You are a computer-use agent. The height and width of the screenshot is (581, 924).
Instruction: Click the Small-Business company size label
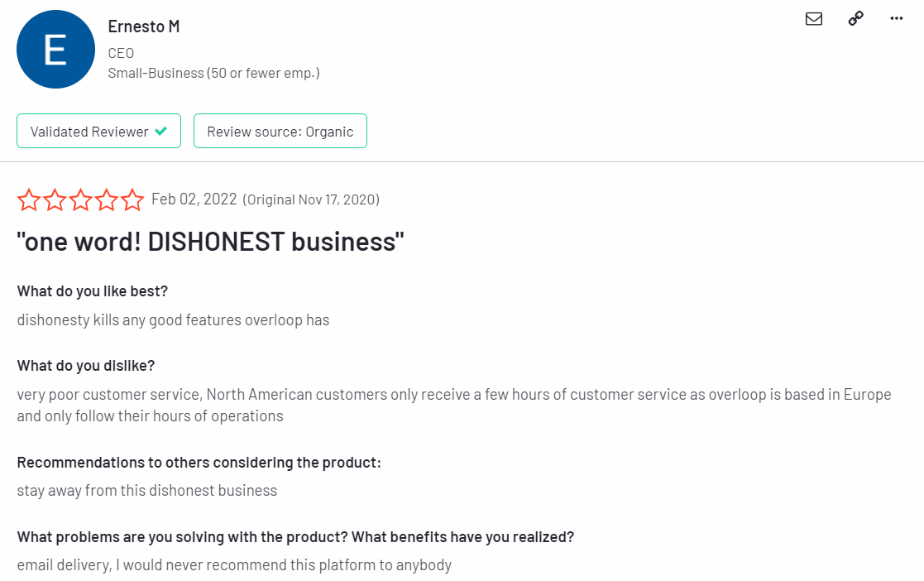213,73
